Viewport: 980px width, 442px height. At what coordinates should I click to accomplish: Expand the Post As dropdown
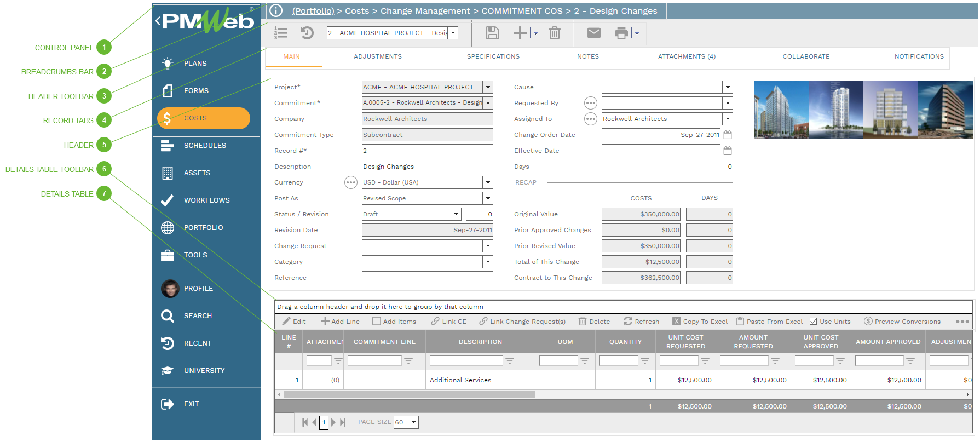tap(488, 198)
